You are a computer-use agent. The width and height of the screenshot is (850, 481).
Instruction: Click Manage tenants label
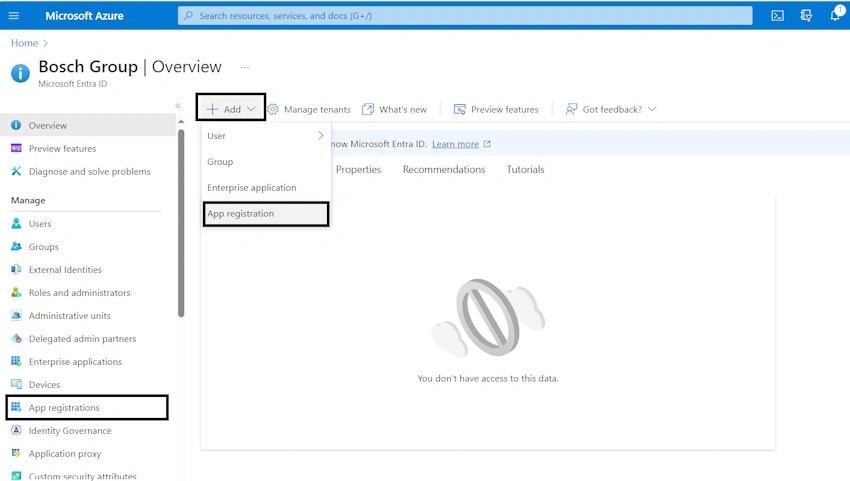pos(317,110)
